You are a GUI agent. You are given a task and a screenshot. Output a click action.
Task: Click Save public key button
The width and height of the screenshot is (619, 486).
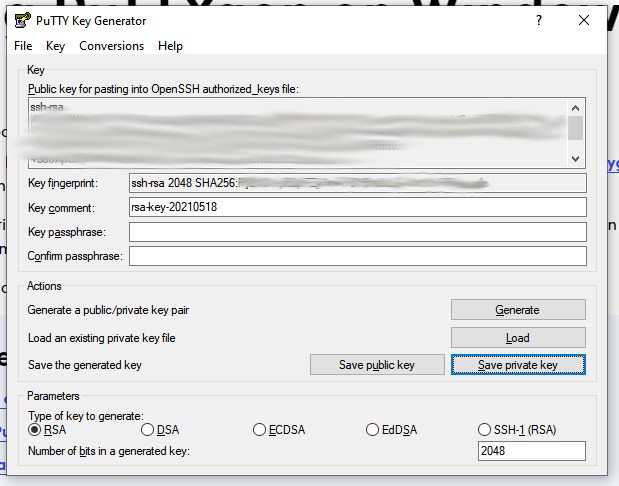click(x=377, y=365)
